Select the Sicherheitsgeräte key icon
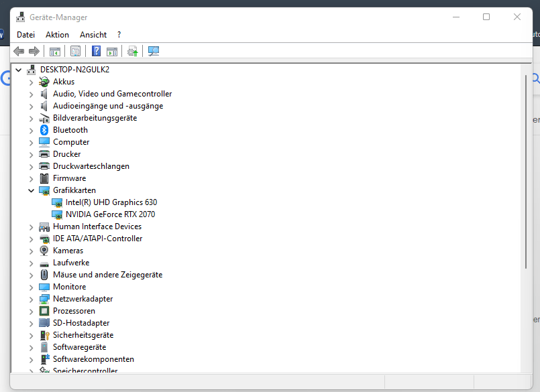 (45, 335)
